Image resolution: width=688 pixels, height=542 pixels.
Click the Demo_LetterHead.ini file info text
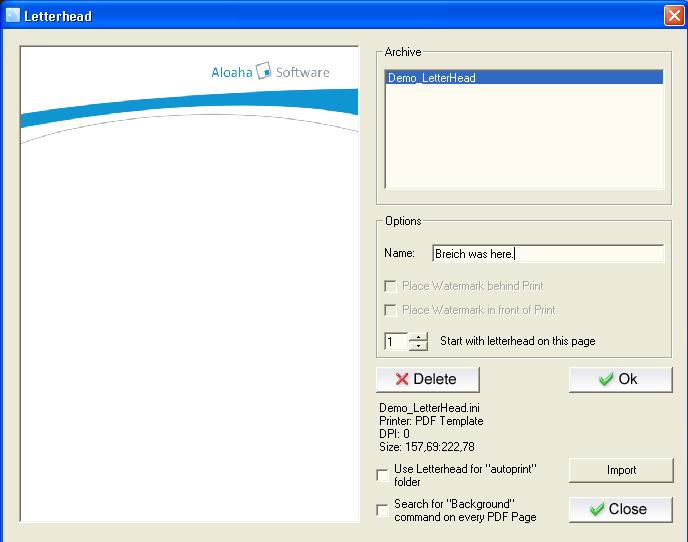pos(429,408)
